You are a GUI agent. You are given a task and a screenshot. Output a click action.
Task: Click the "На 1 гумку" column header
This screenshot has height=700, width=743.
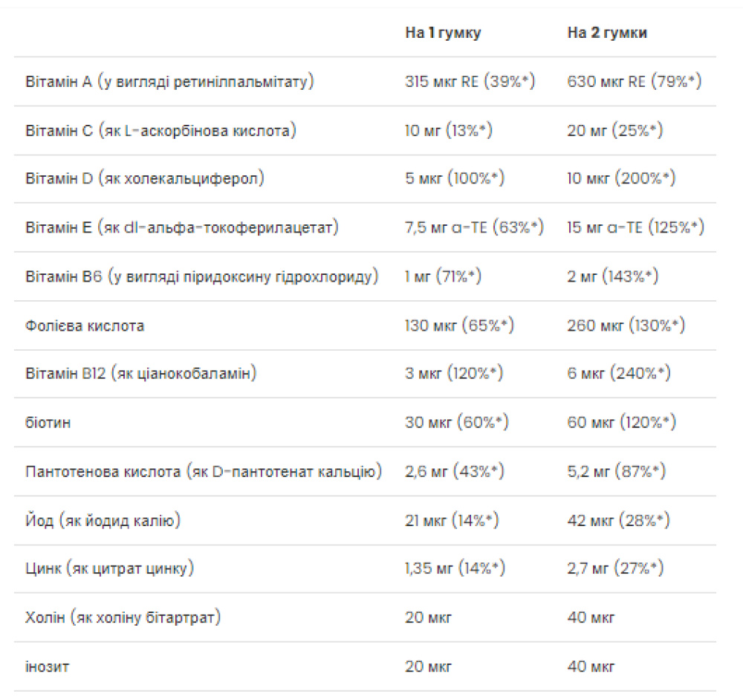point(443,33)
